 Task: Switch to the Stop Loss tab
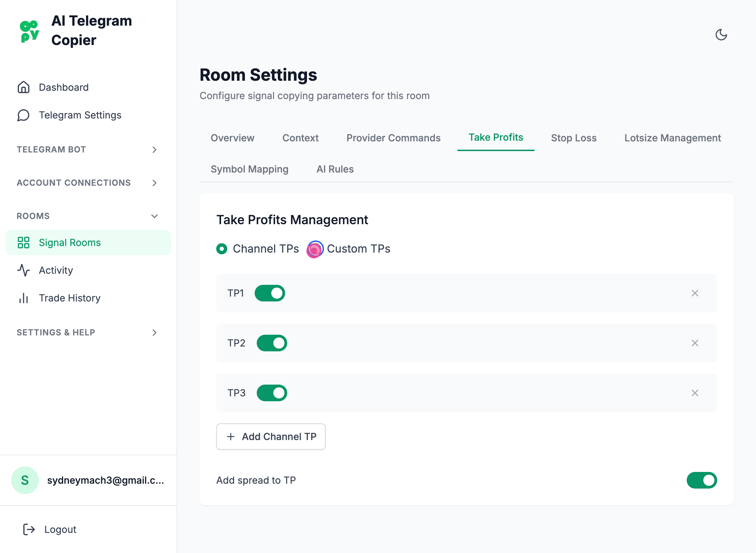(574, 138)
